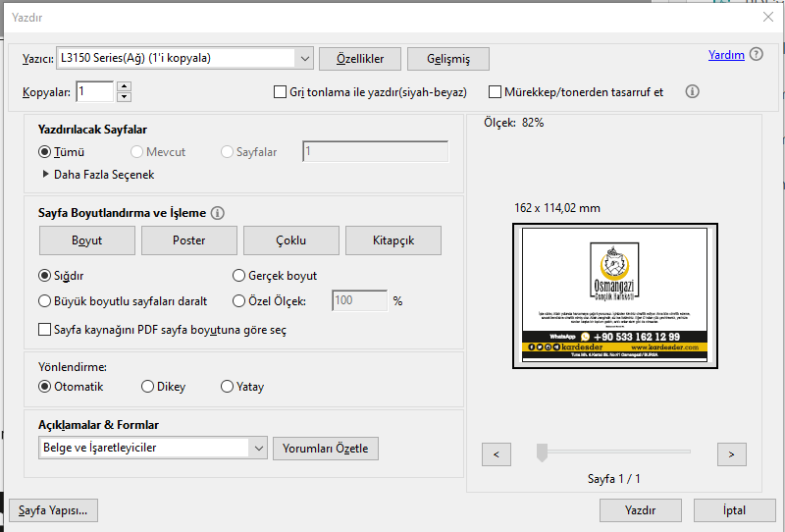Go to previous preview page arrow

pyautogui.click(x=497, y=454)
